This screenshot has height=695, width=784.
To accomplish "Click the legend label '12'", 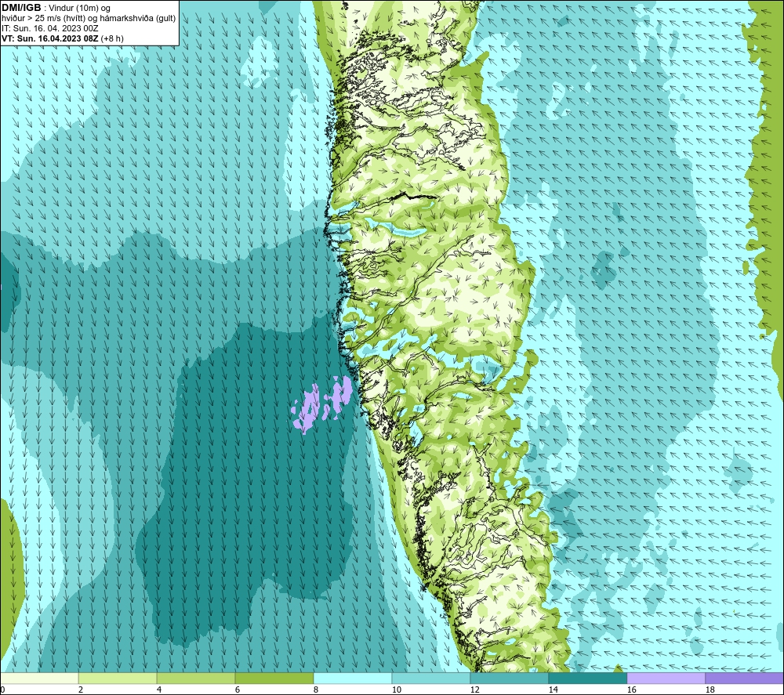I will [475, 690].
